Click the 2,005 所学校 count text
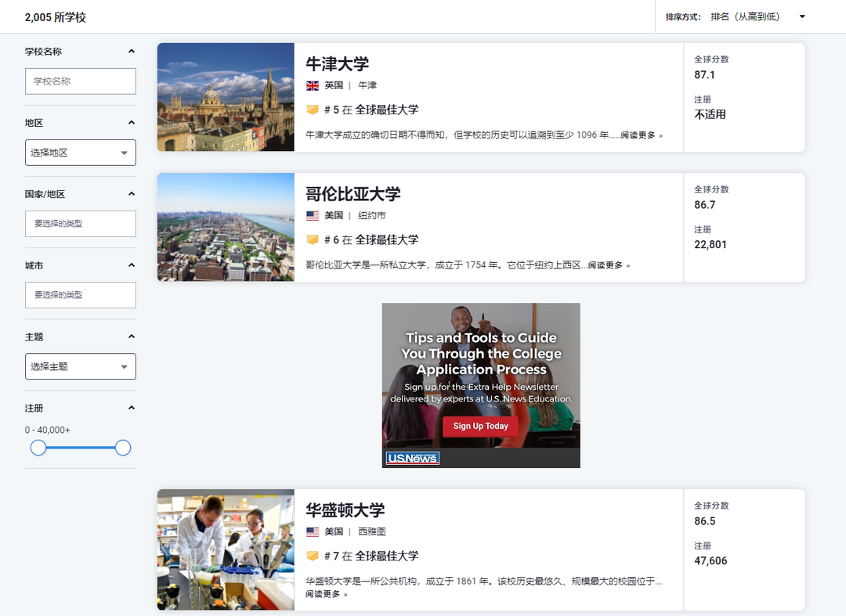Viewport: 846px width, 616px height. click(x=56, y=17)
